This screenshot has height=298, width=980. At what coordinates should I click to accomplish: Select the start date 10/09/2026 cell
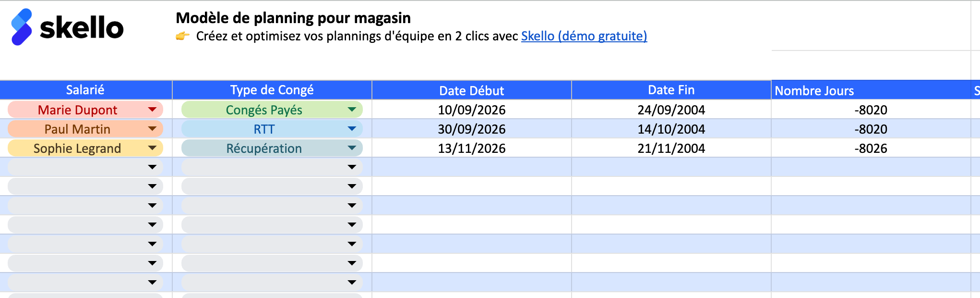(x=472, y=110)
